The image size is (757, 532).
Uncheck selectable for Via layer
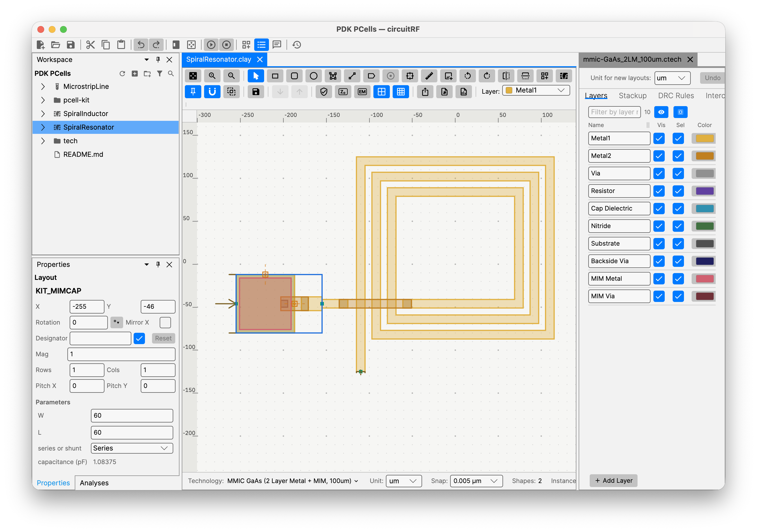(x=678, y=173)
